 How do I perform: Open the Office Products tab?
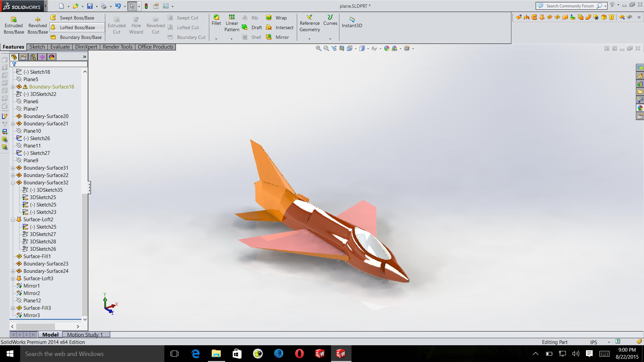click(156, 47)
